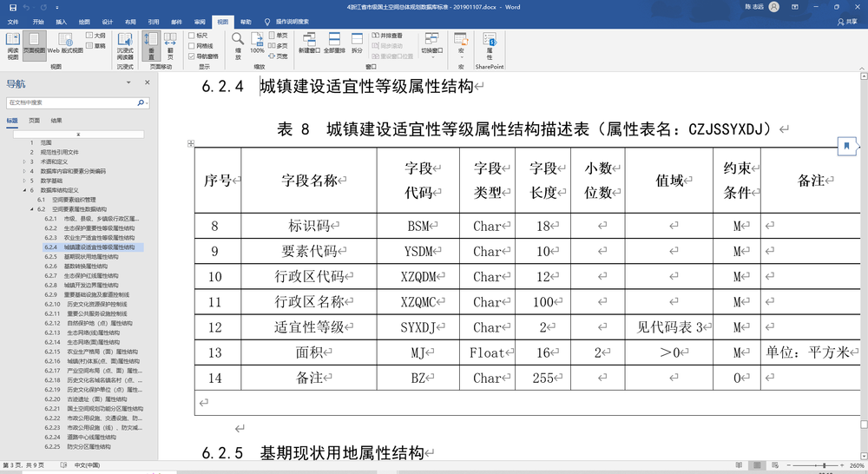Click the zoom slider in status bar
The height and width of the screenshot is (474, 868).
pos(815,465)
